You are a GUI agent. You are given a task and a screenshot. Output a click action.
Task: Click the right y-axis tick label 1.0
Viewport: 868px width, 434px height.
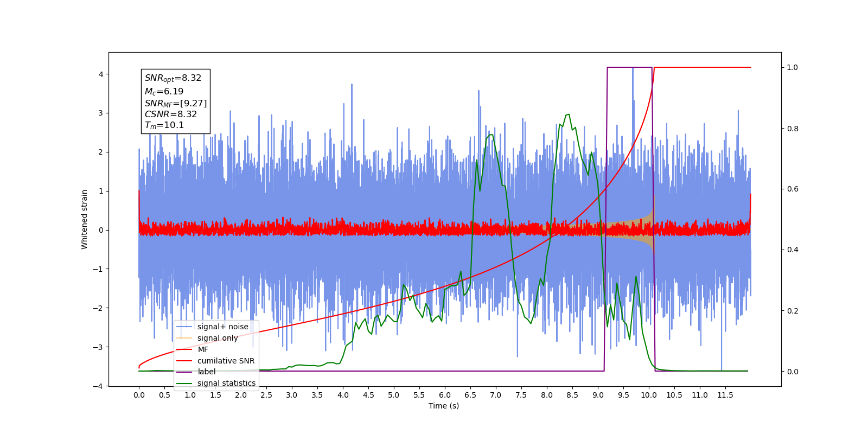click(x=793, y=68)
